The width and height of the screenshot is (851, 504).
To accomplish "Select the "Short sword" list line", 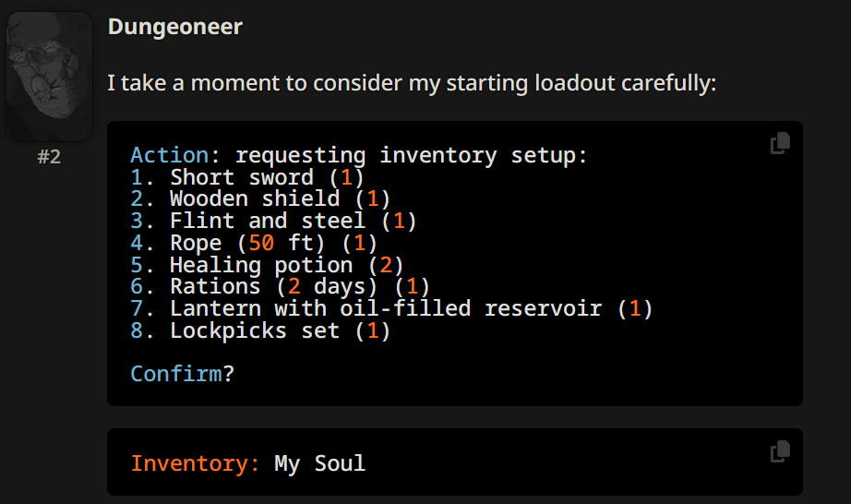I will coord(242,177).
